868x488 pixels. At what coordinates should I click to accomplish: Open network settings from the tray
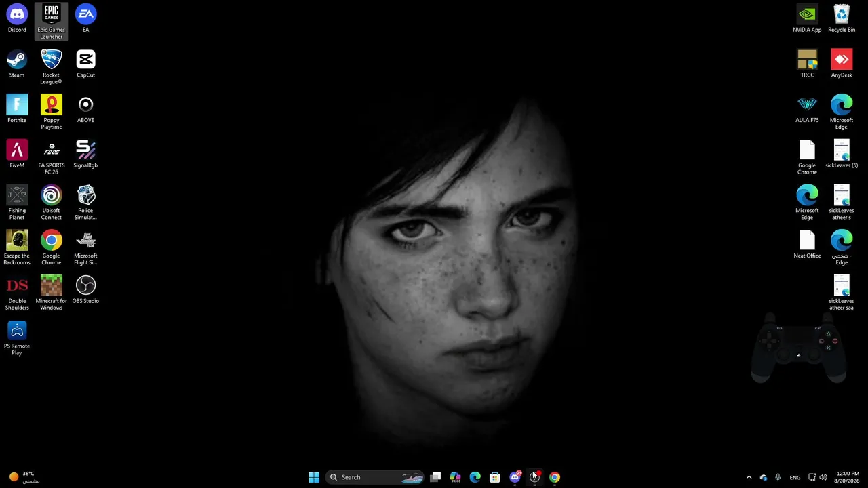coord(812,477)
